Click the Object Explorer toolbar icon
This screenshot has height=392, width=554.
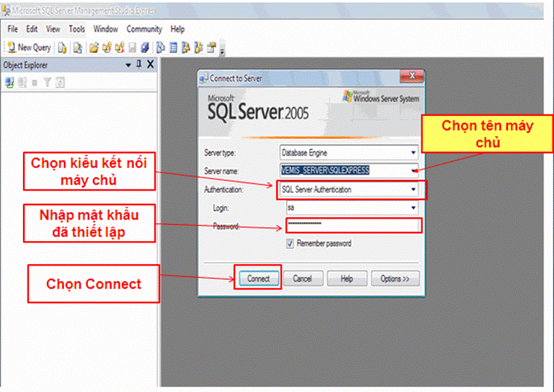[186, 48]
